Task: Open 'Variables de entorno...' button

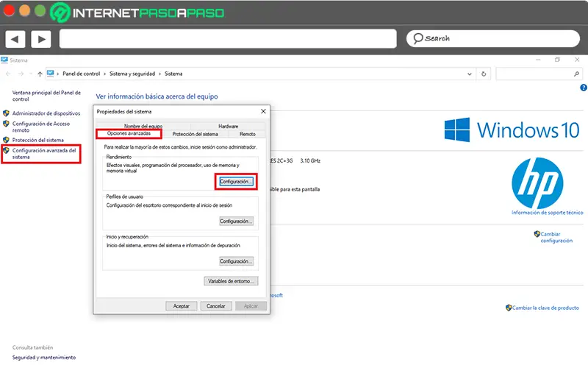Action: [x=231, y=281]
